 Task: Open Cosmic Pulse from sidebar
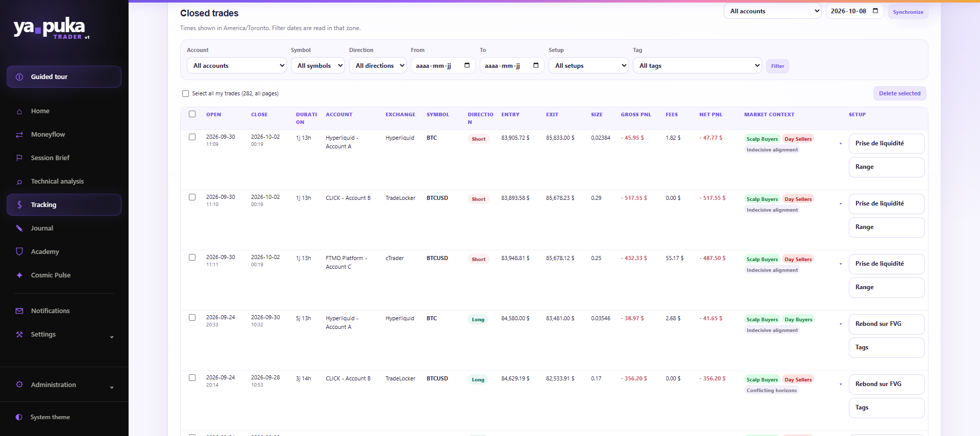[64, 275]
